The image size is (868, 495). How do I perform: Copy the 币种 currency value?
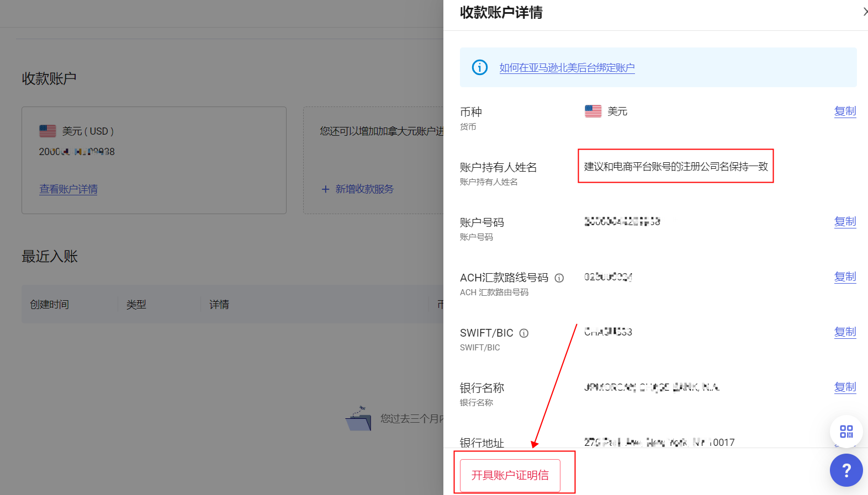coord(845,111)
